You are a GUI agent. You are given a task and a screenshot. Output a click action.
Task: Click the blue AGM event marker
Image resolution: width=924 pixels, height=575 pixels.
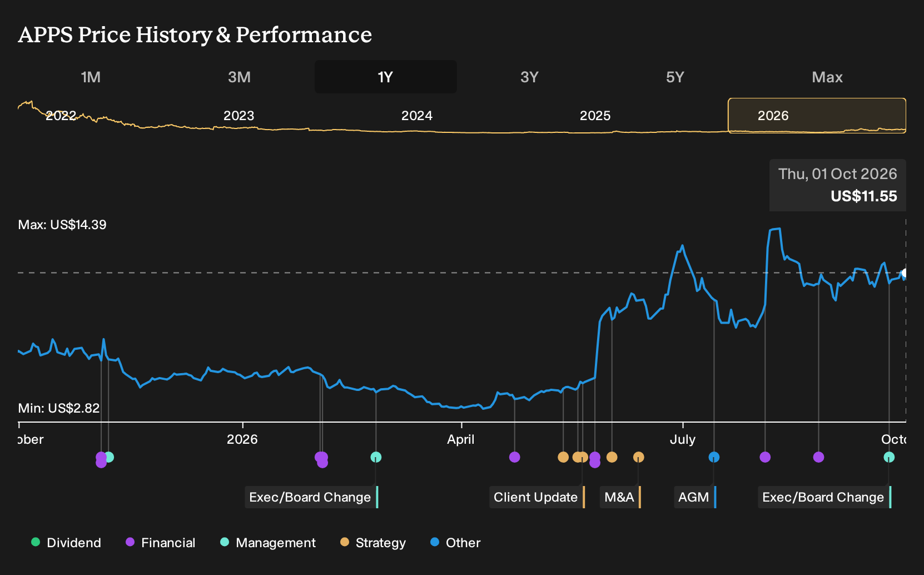click(714, 457)
